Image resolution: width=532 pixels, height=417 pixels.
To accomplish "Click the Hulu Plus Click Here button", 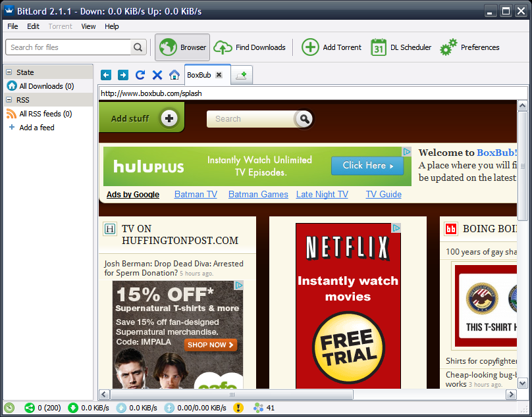I will [x=367, y=166].
